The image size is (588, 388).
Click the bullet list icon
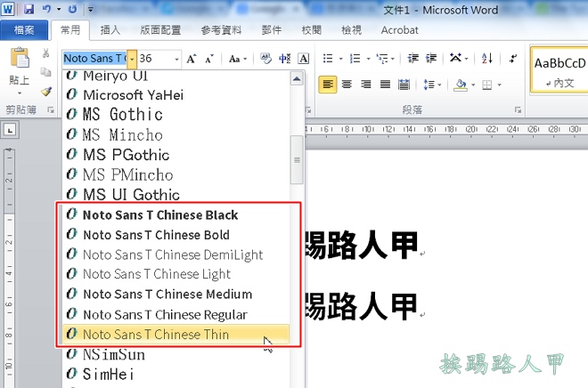(x=328, y=59)
